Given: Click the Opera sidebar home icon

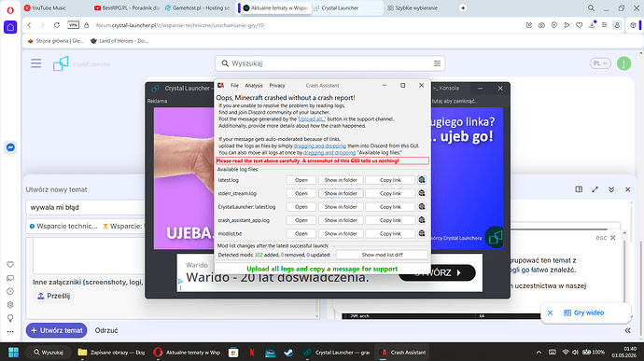Looking at the screenshot, I should click(10, 27).
